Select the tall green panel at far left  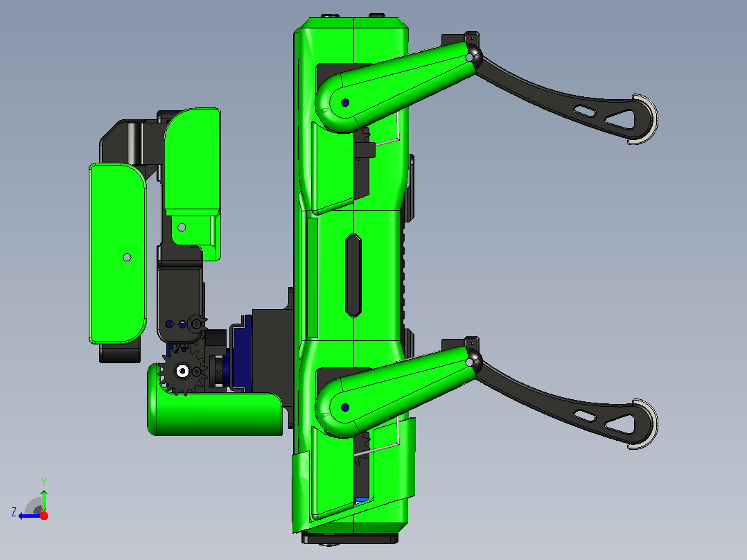(118, 254)
